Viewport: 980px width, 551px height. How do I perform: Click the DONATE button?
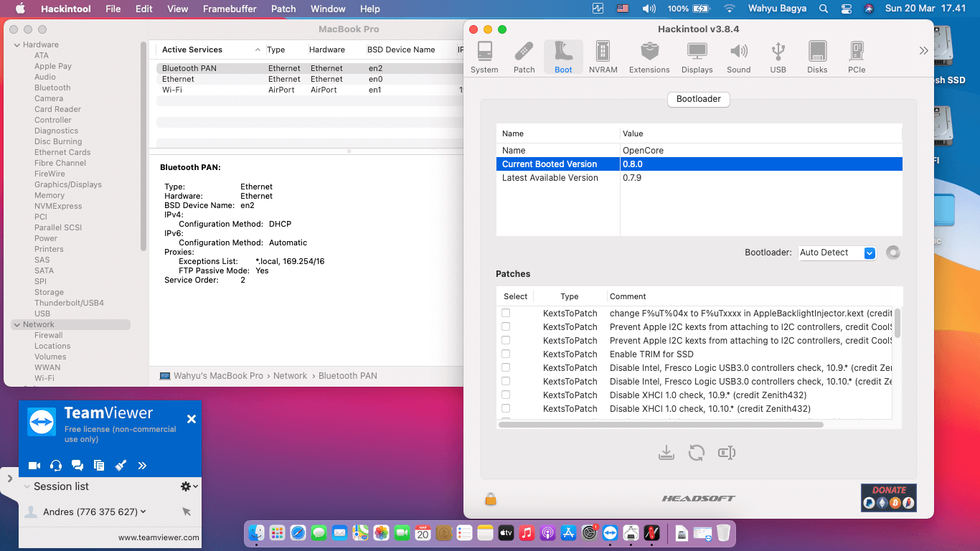[889, 497]
